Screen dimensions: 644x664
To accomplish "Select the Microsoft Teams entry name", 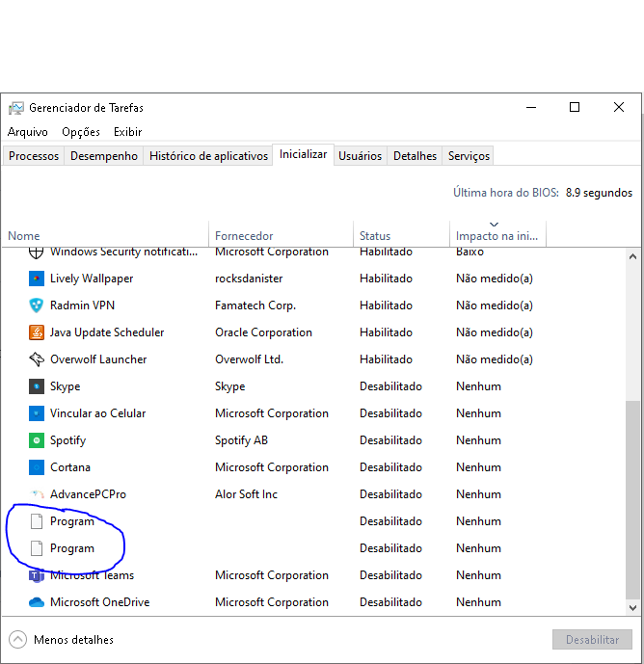I will tap(92, 575).
